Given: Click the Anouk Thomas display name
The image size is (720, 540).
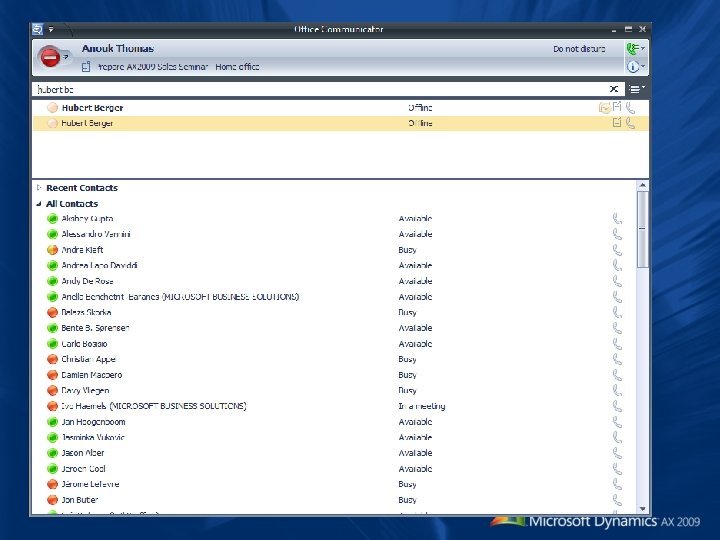Looking at the screenshot, I should tap(118, 49).
